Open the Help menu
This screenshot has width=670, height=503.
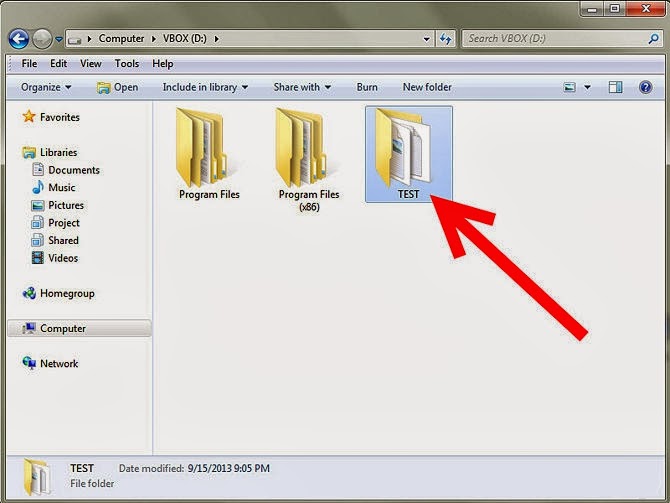[x=163, y=64]
